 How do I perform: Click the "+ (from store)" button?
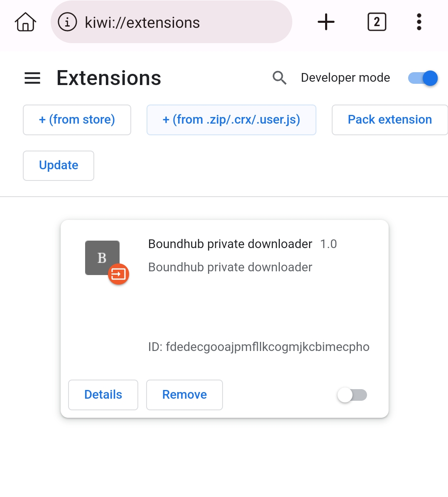(77, 120)
